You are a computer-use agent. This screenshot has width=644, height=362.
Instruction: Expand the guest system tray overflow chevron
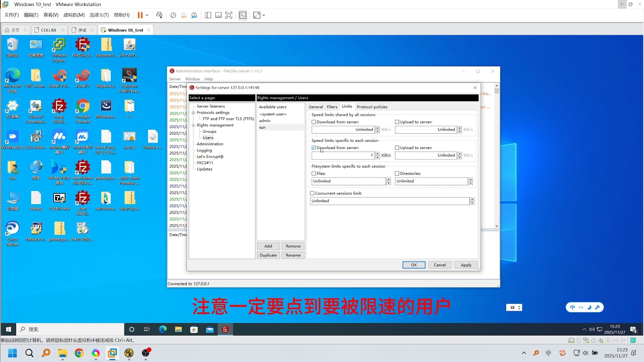coord(584,329)
